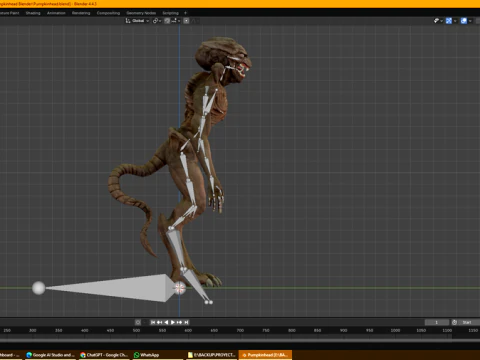Open the Shading workspace tab
Image resolution: width=480 pixels, height=360 pixels.
[33, 13]
